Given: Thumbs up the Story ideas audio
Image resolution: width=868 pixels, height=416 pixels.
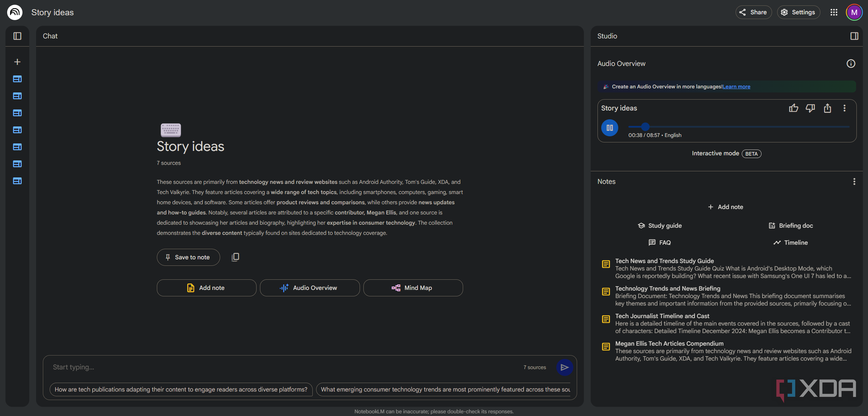Looking at the screenshot, I should pos(793,108).
